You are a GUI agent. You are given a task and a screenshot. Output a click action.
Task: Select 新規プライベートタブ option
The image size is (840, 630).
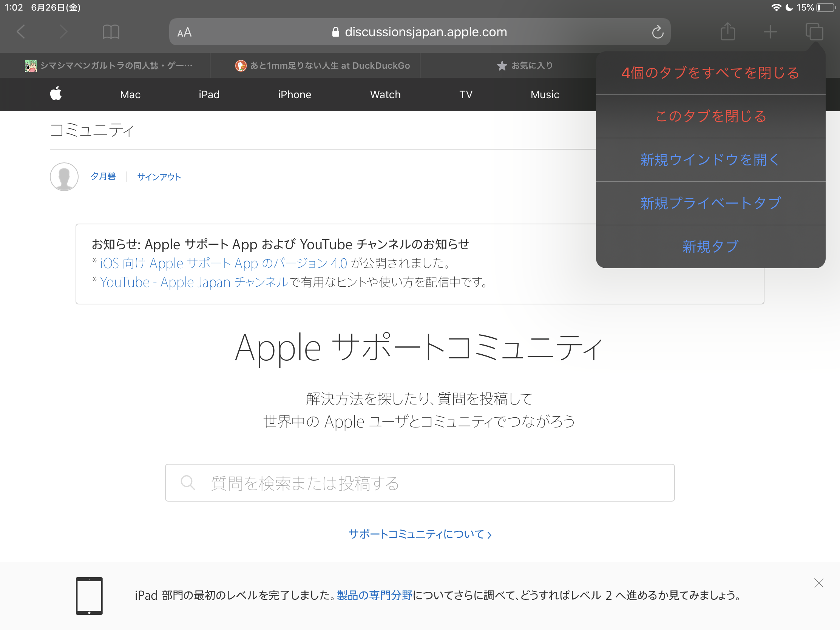710,203
